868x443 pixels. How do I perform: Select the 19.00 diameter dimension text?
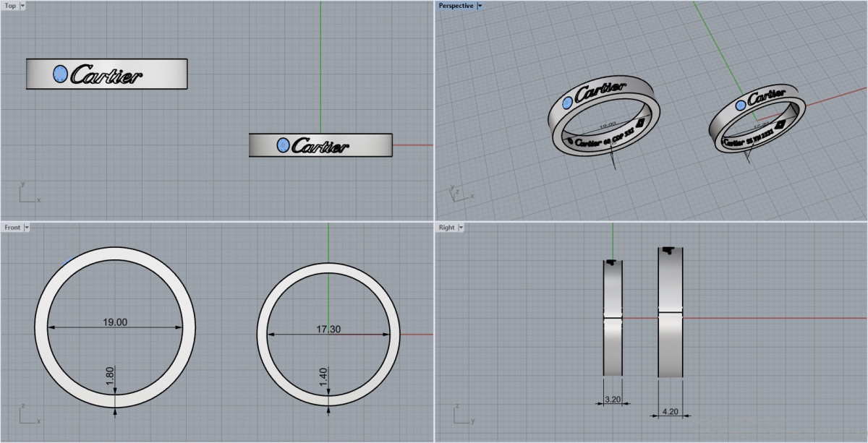(115, 322)
